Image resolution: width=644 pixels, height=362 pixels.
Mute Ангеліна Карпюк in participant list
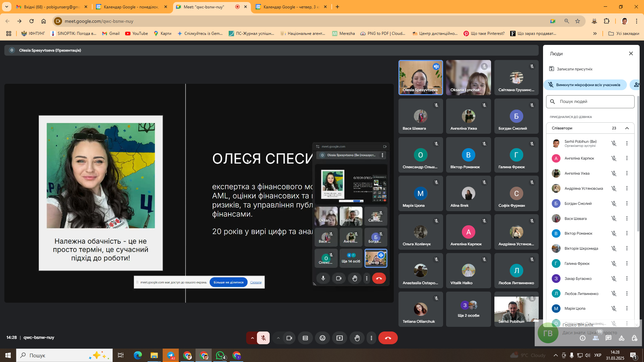613,158
